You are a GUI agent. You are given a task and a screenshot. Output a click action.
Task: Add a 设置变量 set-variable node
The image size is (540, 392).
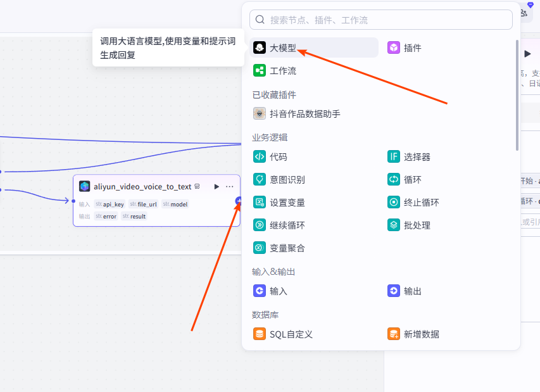click(x=279, y=202)
